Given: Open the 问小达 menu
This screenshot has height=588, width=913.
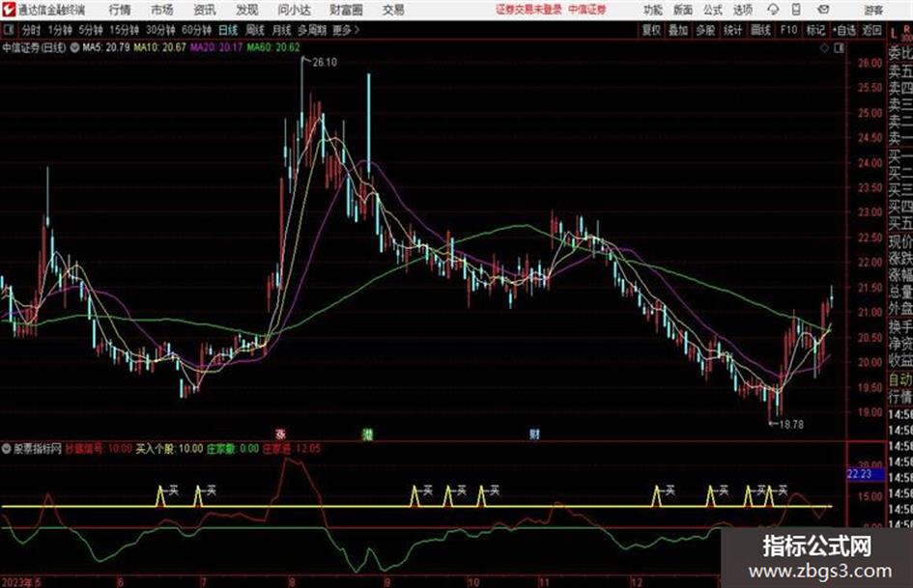Looking at the screenshot, I should [x=294, y=10].
